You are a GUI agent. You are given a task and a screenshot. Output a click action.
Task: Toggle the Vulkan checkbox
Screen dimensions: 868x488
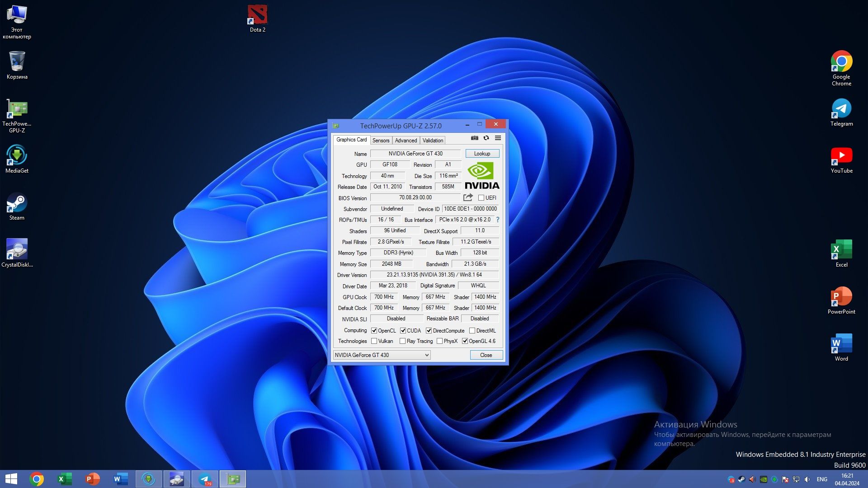tap(374, 341)
